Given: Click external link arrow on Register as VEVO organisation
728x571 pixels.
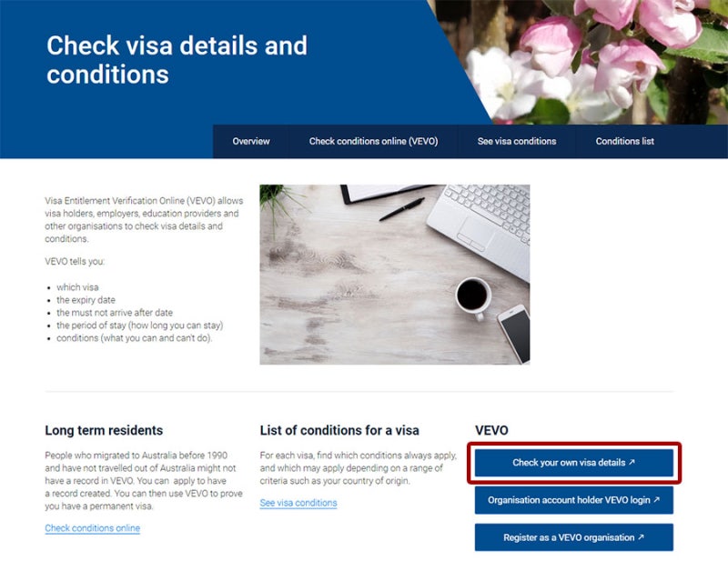Looking at the screenshot, I should 642,537.
